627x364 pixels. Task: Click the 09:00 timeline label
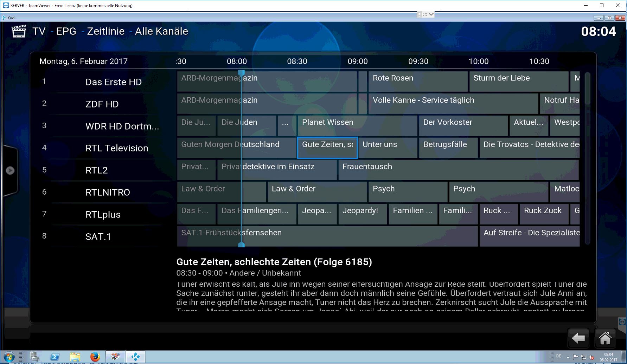click(x=358, y=61)
